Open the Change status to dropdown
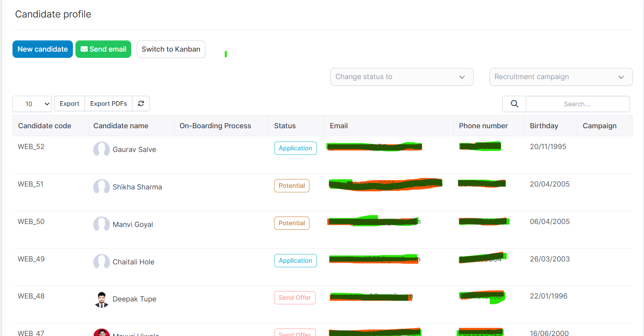The image size is (644, 336). pyautogui.click(x=402, y=77)
